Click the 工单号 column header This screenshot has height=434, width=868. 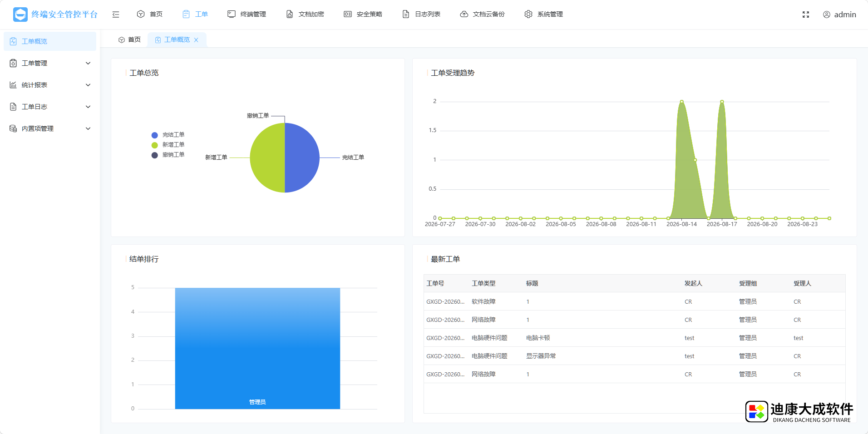pyautogui.click(x=435, y=283)
